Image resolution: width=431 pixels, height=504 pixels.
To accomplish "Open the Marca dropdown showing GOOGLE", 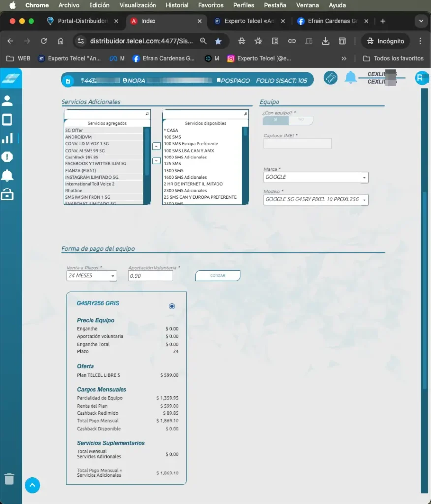I will coord(315,177).
